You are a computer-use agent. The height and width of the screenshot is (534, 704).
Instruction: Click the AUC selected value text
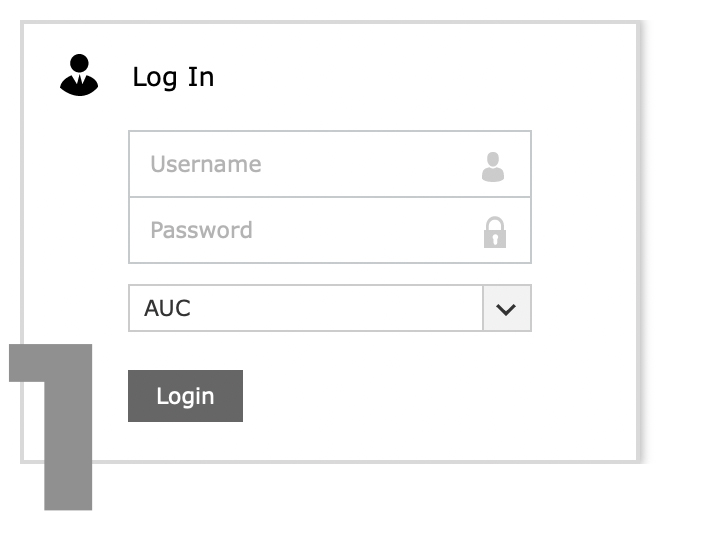167,309
